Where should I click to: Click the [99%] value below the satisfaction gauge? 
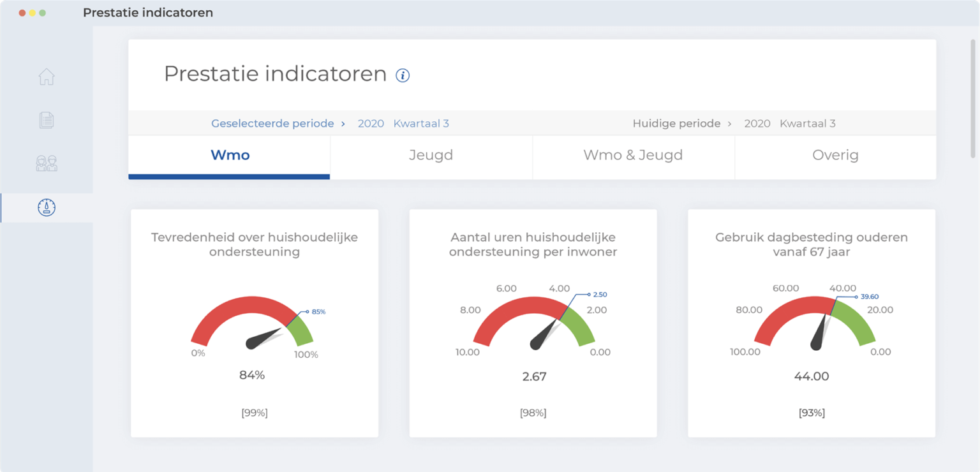[x=255, y=413]
